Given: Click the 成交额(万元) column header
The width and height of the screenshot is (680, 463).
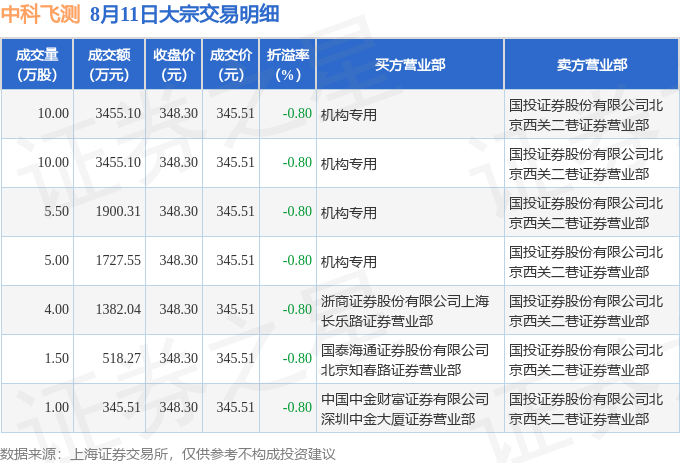Looking at the screenshot, I should 109,64.
